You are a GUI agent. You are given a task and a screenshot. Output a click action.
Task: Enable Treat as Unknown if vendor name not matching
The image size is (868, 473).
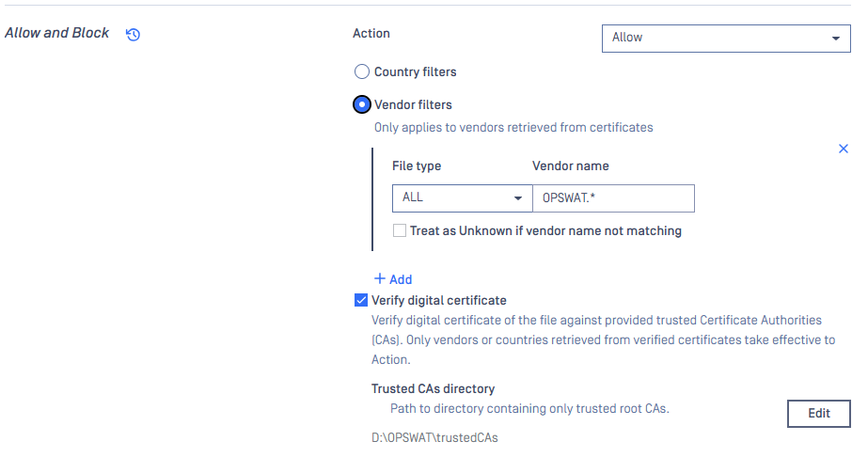coord(399,230)
